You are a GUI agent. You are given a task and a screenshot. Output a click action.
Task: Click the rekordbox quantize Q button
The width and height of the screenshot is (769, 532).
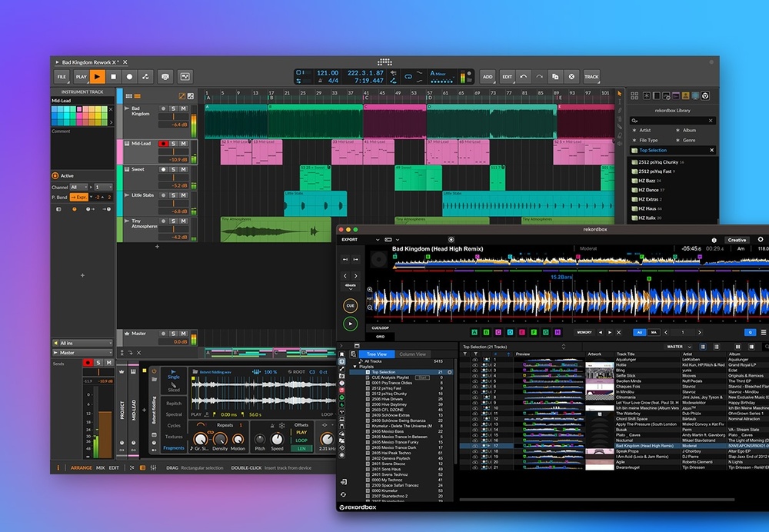coord(750,332)
